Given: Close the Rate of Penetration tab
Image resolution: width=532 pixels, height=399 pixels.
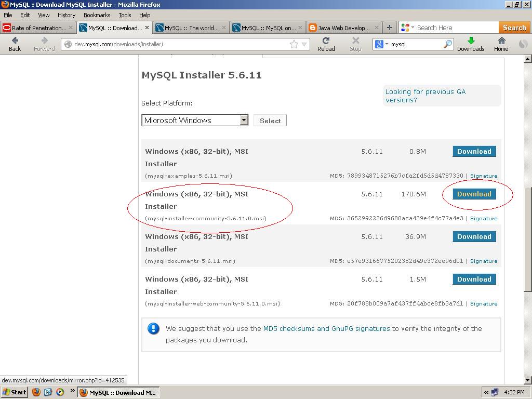Looking at the screenshot, I should point(71,28).
